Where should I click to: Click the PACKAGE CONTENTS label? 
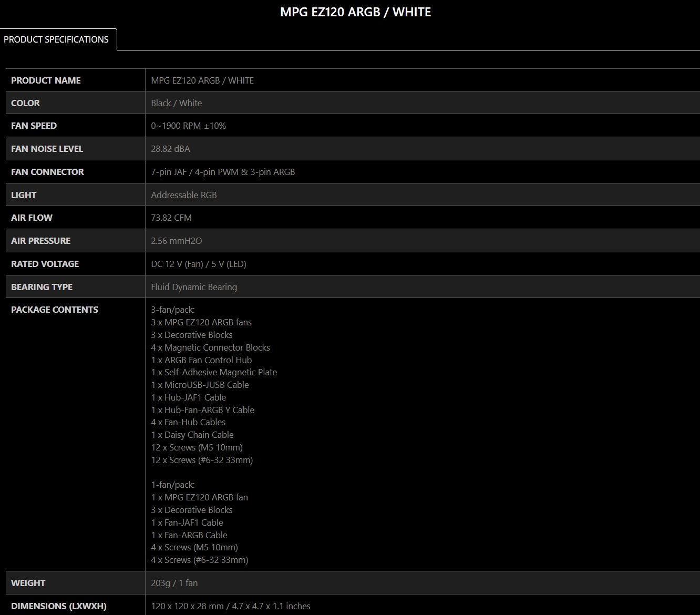pyautogui.click(x=55, y=310)
